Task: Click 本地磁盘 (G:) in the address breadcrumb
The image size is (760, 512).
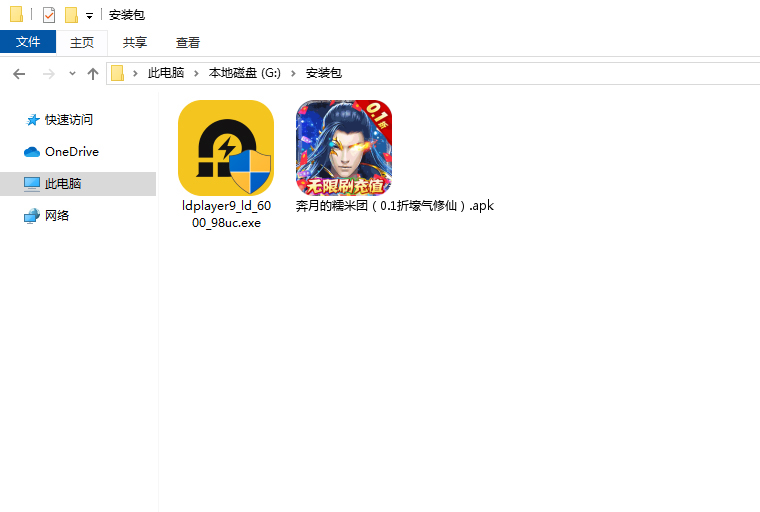Action: coord(244,73)
